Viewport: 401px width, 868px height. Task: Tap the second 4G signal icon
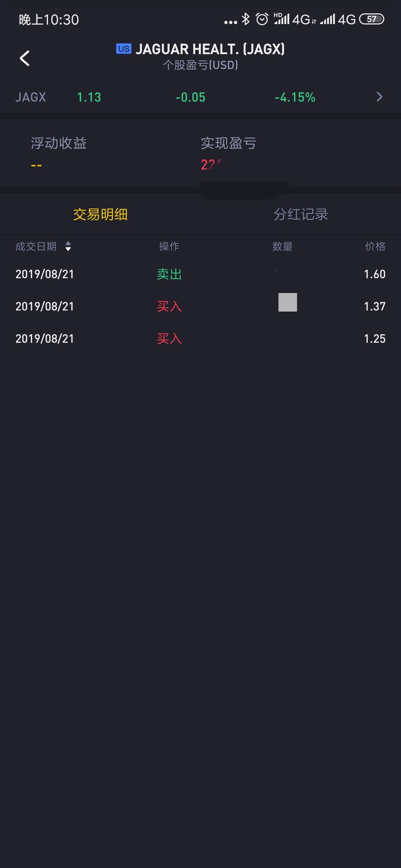338,19
